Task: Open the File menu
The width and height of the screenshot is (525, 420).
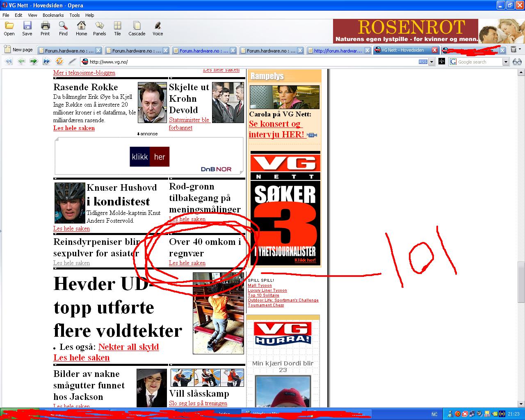Action: click(6, 15)
